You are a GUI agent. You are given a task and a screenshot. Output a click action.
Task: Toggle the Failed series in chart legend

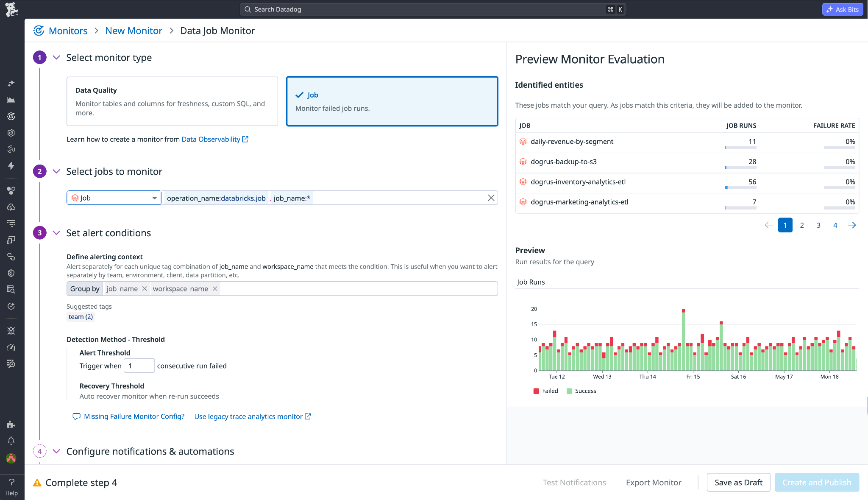(x=546, y=391)
